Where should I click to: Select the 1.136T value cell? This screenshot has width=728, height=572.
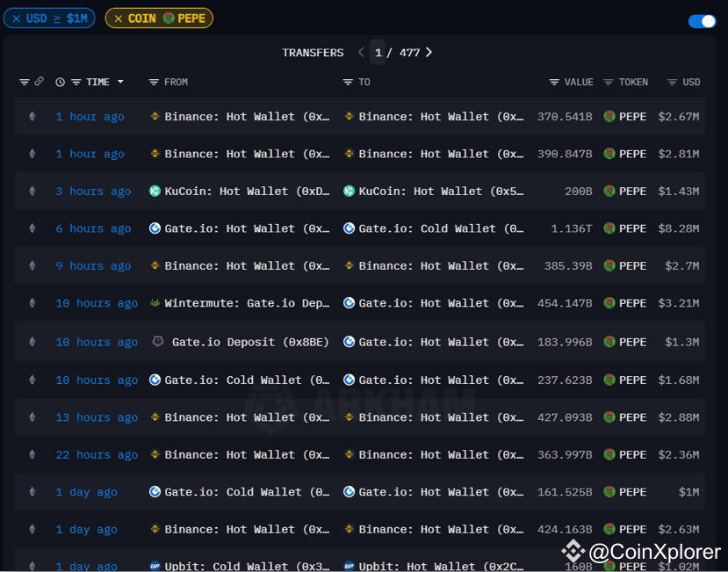[571, 228]
